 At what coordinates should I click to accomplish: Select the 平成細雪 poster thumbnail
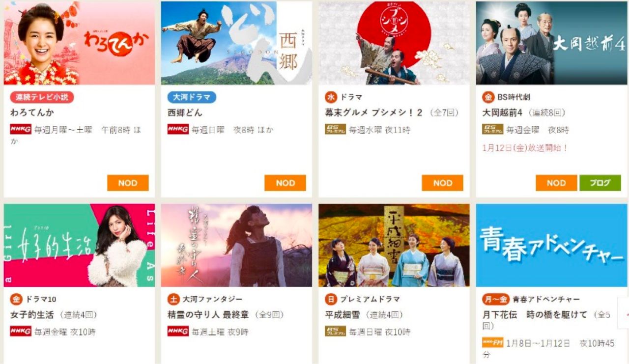pos(394,245)
